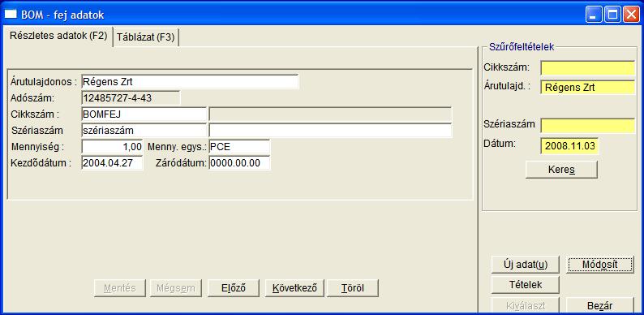Click the greyed Mentés button

[x=120, y=288]
